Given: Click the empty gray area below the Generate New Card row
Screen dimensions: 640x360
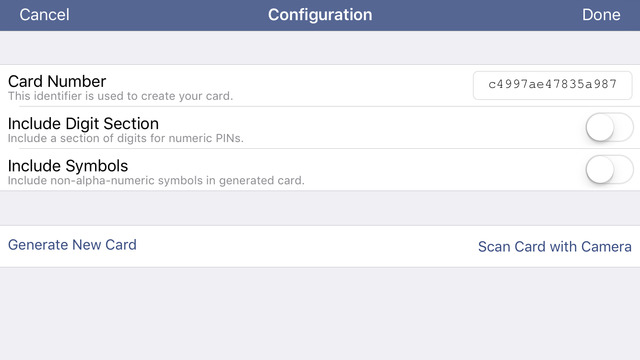Looking at the screenshot, I should point(320,313).
